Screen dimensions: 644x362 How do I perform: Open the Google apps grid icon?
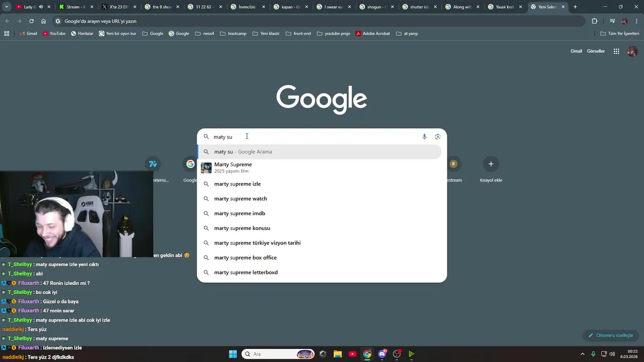(616, 51)
